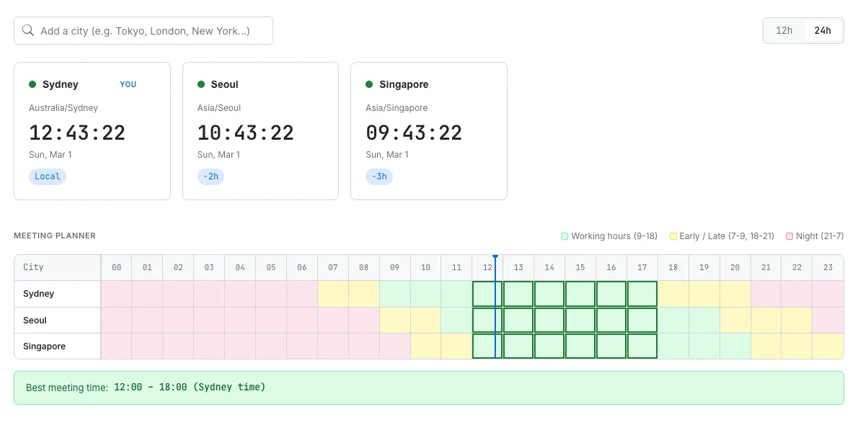
Task: Click the Local badge on Sydney card
Action: [48, 176]
